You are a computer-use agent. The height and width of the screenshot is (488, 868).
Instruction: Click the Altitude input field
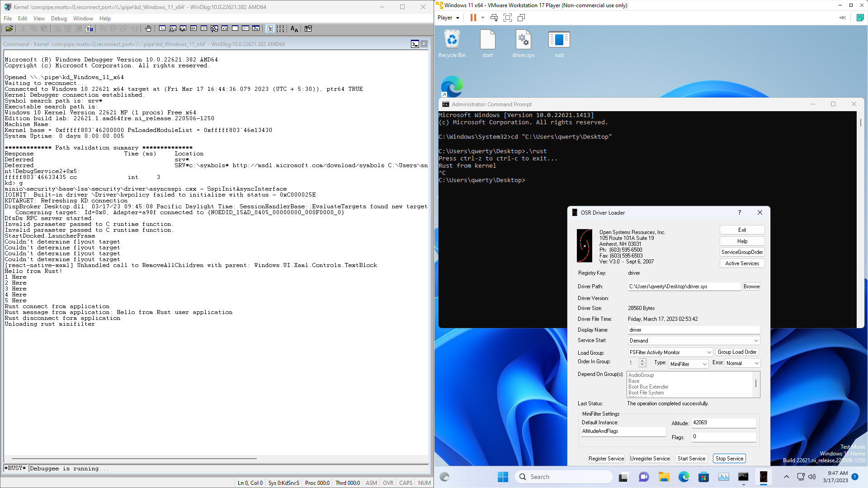click(724, 423)
